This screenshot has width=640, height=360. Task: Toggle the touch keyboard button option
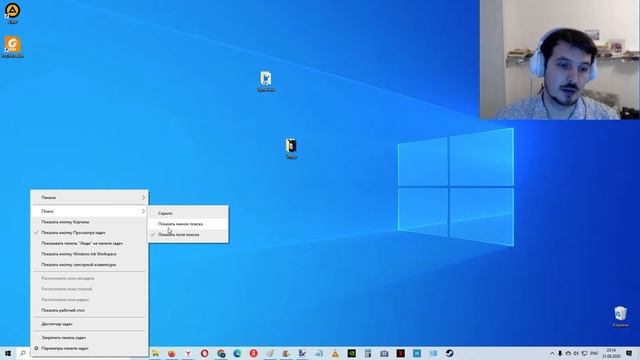89,264
